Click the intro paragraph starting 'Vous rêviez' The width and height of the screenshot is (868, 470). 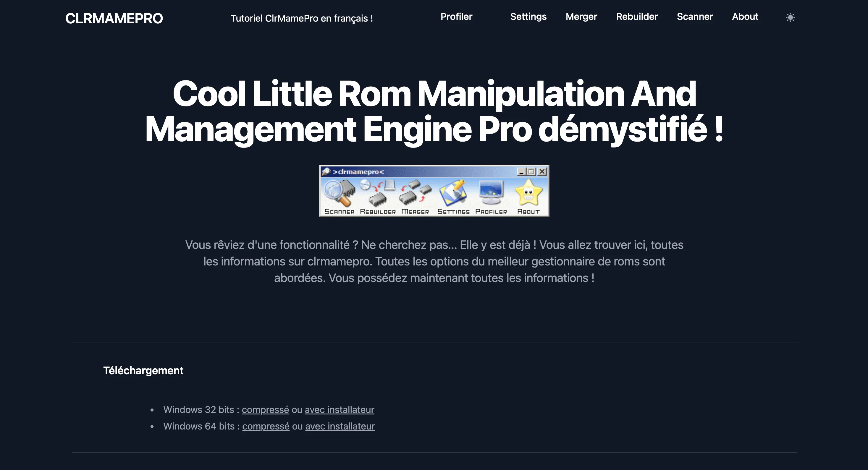point(434,261)
